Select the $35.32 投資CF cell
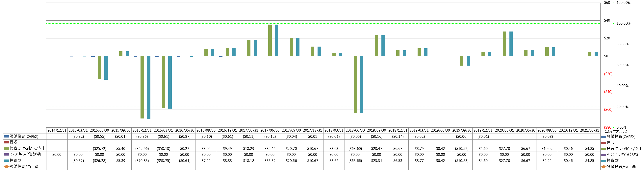Screen dimensions: 644x170 tap(270, 161)
